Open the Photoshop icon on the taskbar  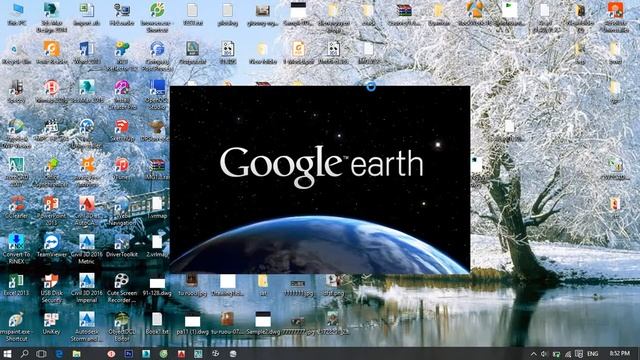pos(129,353)
